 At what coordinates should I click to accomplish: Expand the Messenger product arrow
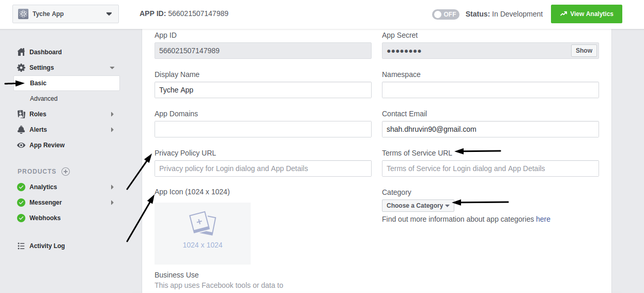click(112, 203)
